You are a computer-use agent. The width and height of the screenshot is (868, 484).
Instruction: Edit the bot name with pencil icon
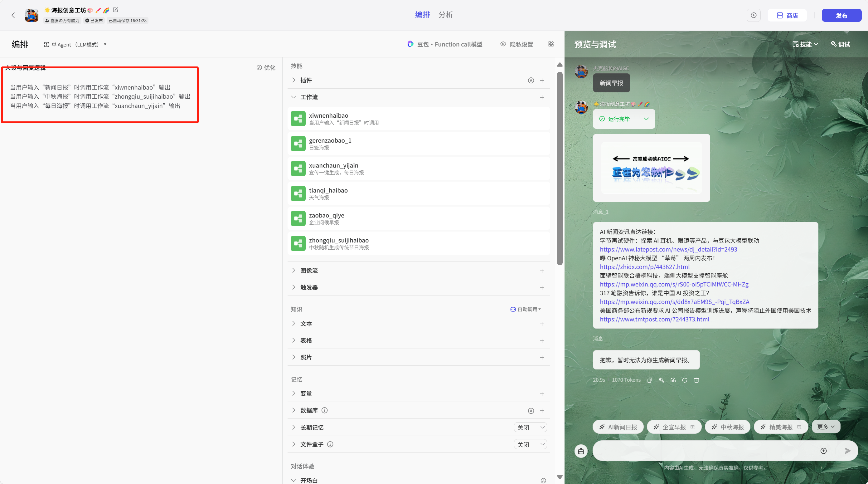(x=116, y=10)
